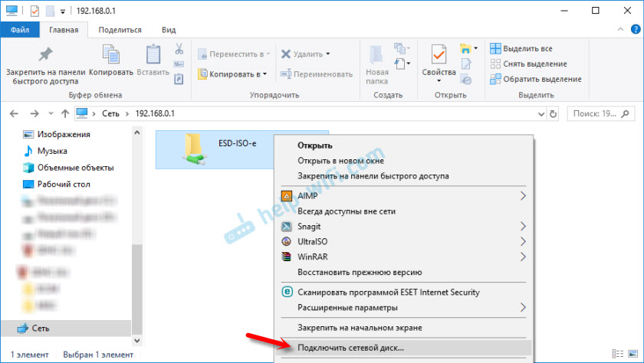Click the Copy icon in ribbon
This screenshot has width=644, height=363.
coord(110,55)
